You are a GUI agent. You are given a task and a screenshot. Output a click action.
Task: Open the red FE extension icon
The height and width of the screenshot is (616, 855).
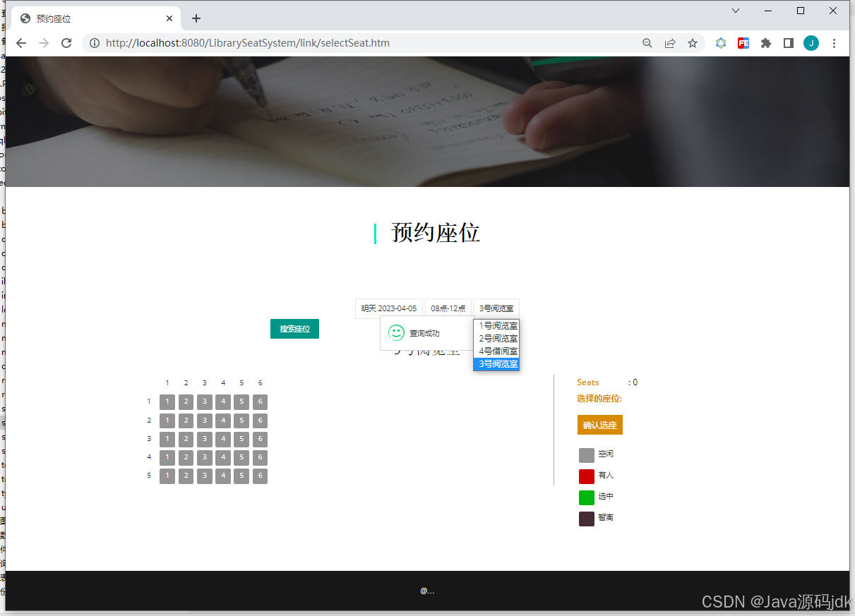743,43
